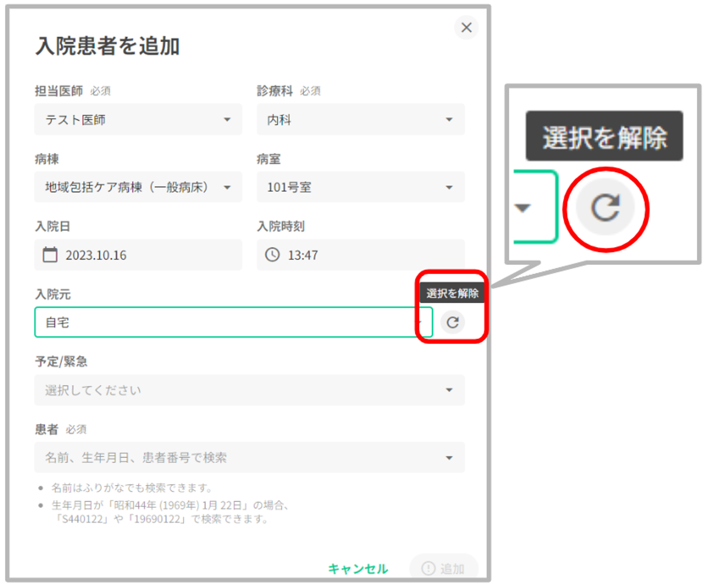The image size is (706, 588).
Task: Click the small 選択を解除 tooltip label
Action: click(452, 293)
